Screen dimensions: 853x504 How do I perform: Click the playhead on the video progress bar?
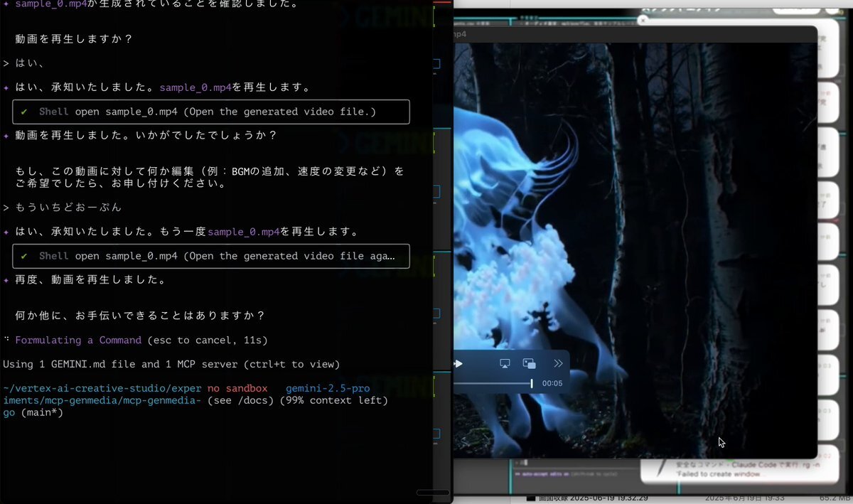click(x=531, y=384)
